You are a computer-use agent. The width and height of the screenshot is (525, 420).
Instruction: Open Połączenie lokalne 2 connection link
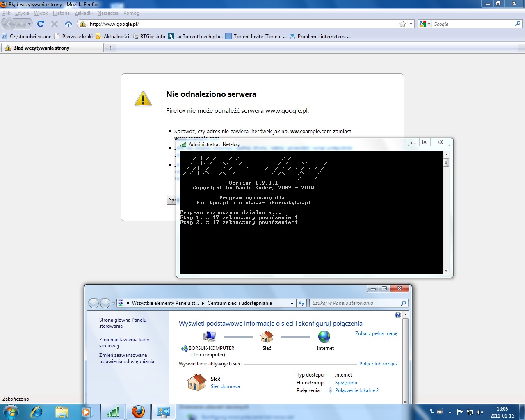click(x=356, y=390)
